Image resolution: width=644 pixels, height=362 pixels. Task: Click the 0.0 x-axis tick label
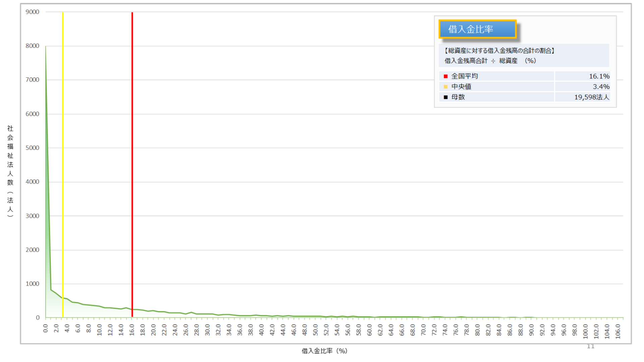[x=46, y=328]
